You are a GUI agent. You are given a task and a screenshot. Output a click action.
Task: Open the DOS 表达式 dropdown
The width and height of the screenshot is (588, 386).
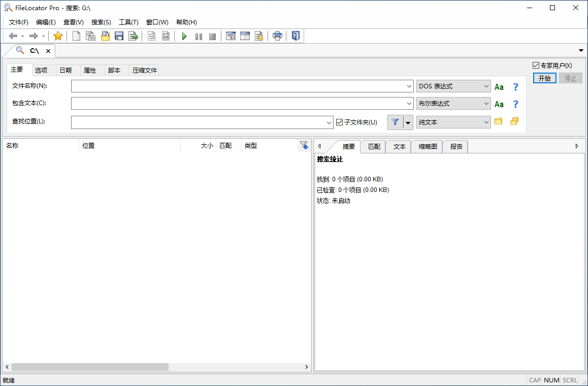453,86
